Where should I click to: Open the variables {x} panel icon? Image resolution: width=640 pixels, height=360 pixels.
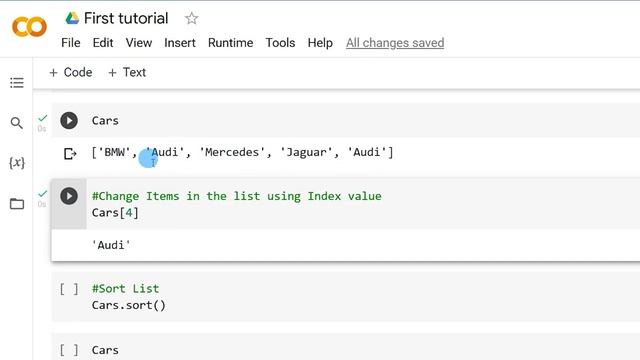pyautogui.click(x=17, y=163)
